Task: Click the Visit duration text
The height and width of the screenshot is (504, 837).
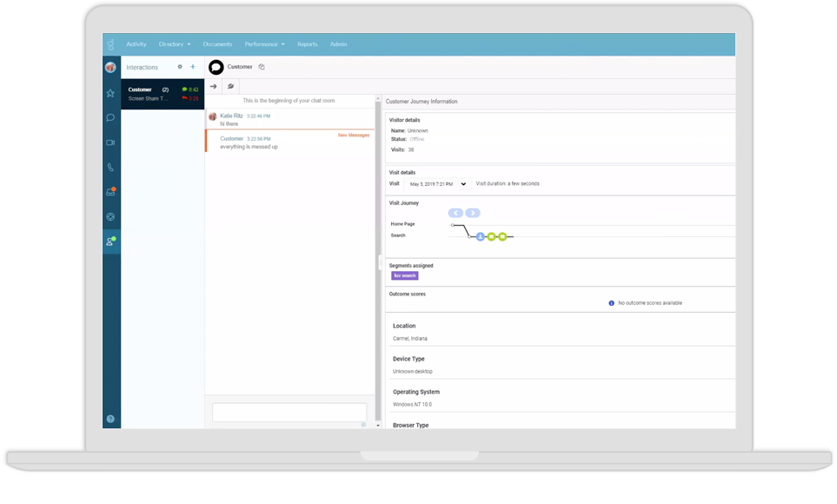Action: point(508,183)
